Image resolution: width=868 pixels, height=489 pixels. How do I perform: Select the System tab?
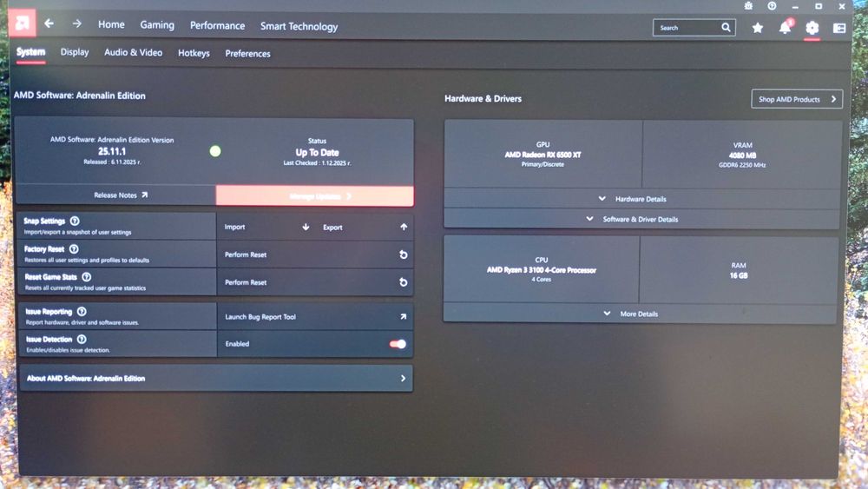tap(30, 52)
